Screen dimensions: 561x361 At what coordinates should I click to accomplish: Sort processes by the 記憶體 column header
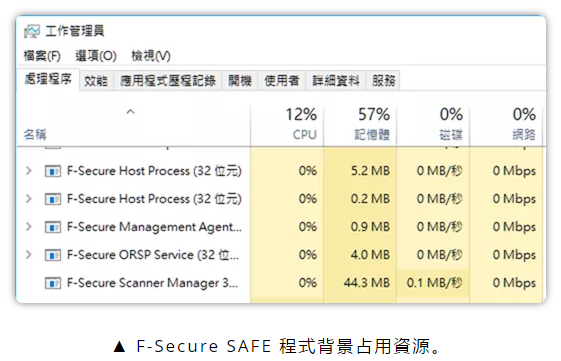360,125
